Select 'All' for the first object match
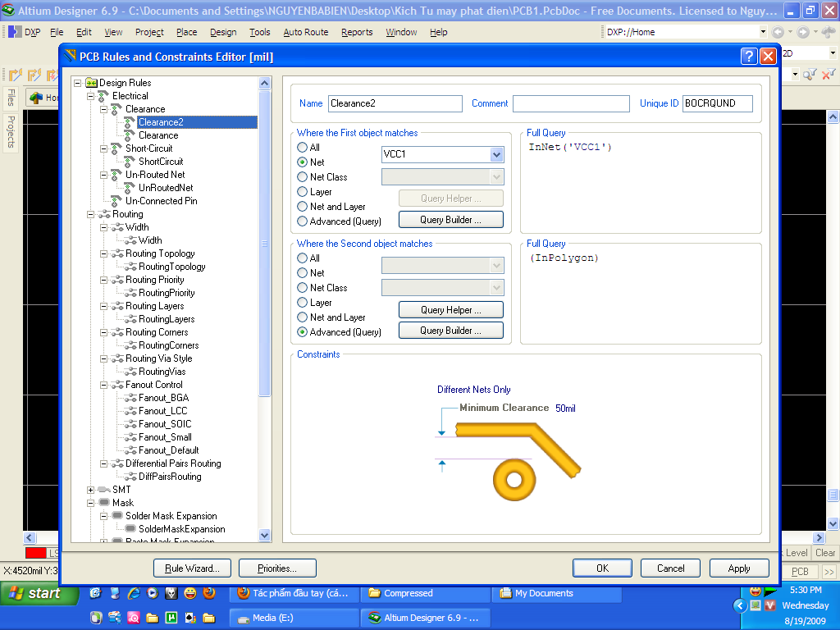Screen dimensions: 840x630 click(x=303, y=148)
